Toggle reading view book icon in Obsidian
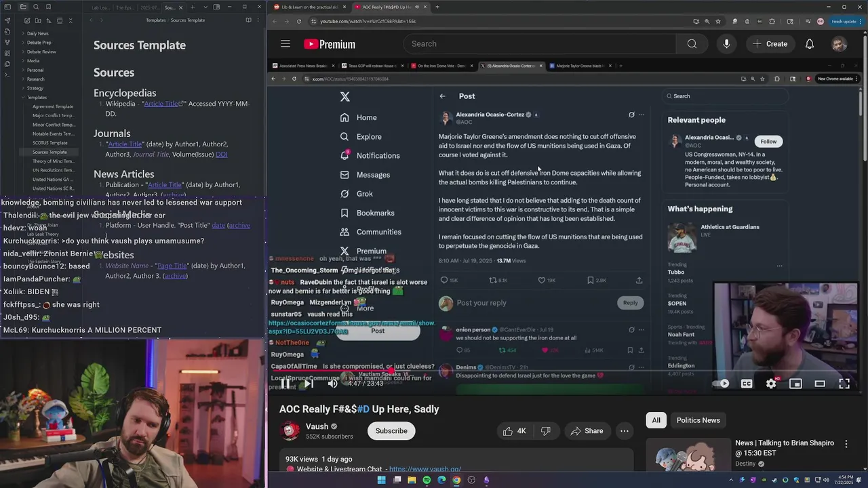The width and height of the screenshot is (868, 488). click(248, 20)
